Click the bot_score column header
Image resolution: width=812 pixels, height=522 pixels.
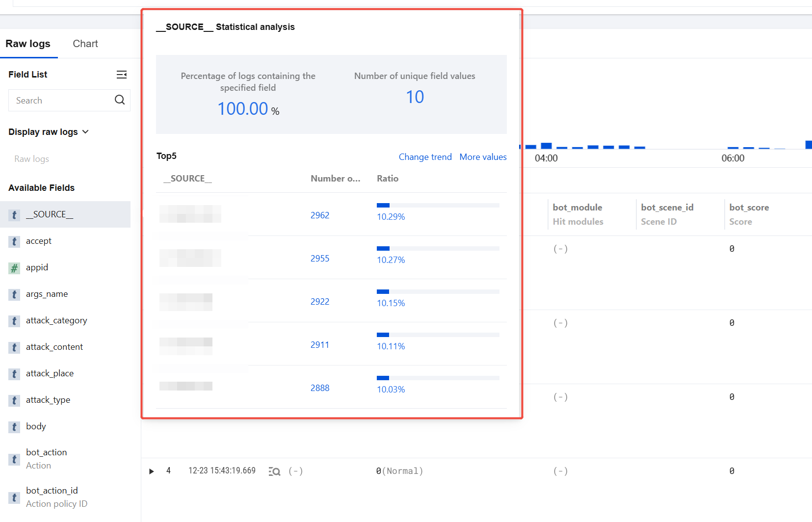tap(749, 208)
